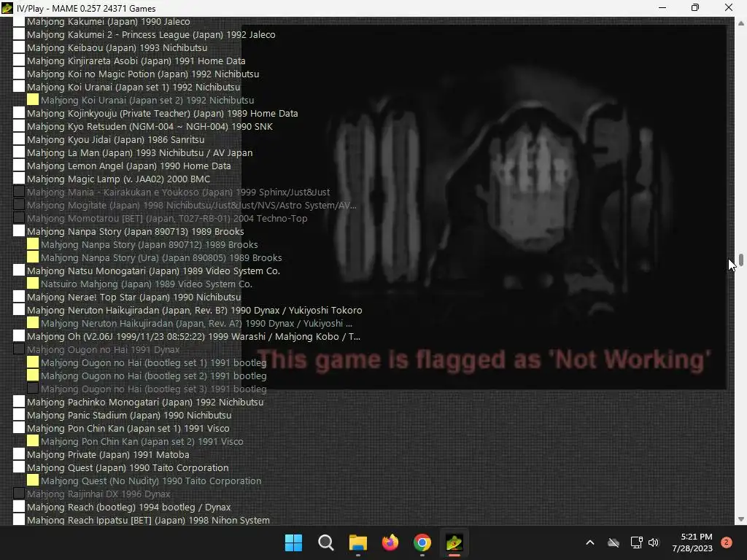Select Mahjong La Man 1993 Nichibutsu
The image size is (747, 560).
point(139,153)
